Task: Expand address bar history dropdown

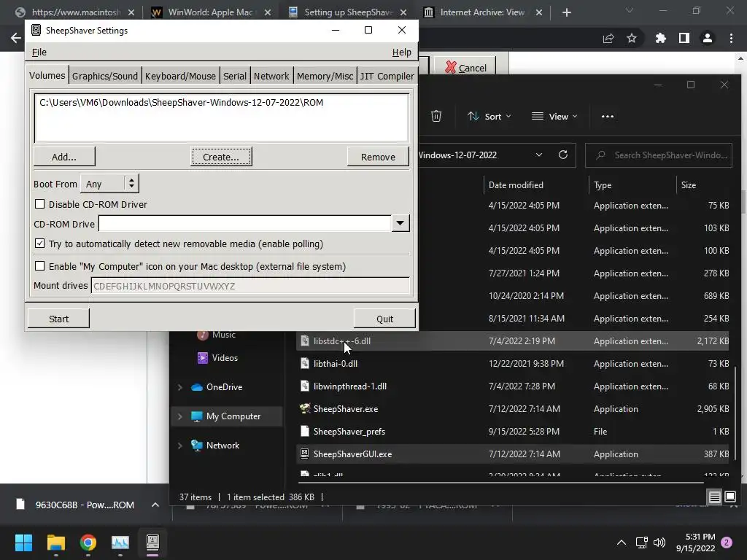Action: (539, 155)
